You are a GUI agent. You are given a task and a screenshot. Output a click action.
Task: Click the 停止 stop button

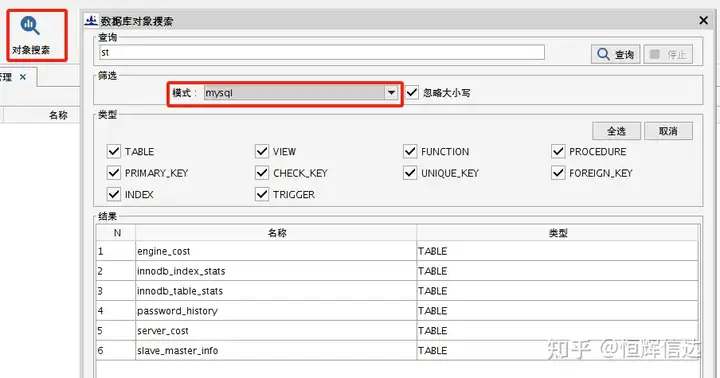pos(668,54)
